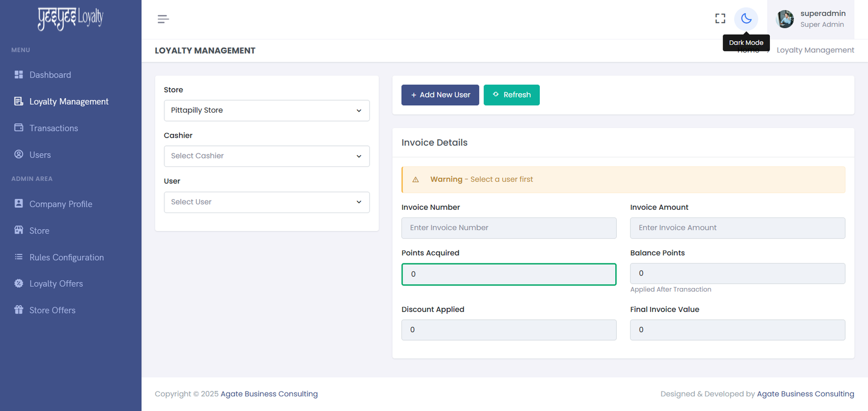
Task: Click the hamburger menu collapse icon
Action: (x=163, y=20)
